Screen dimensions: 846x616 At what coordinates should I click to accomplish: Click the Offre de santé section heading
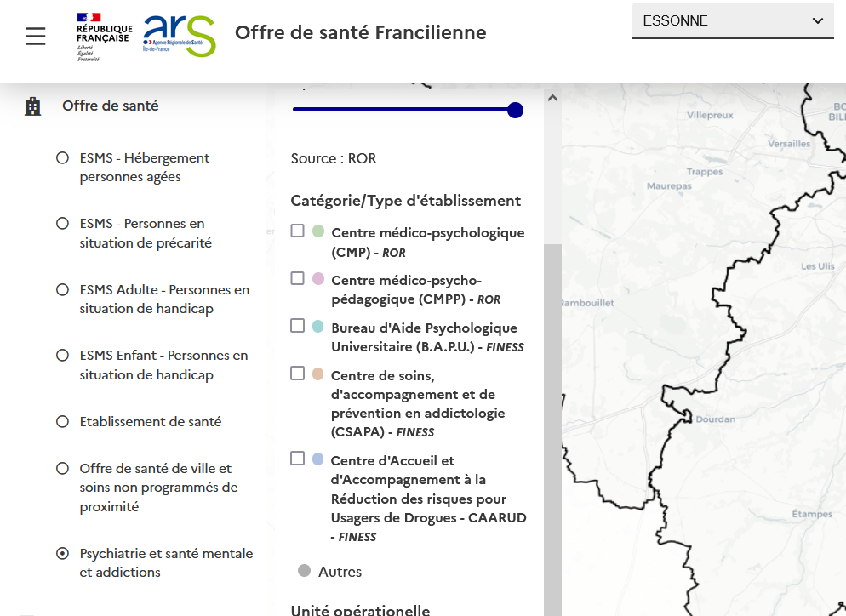[x=111, y=106]
